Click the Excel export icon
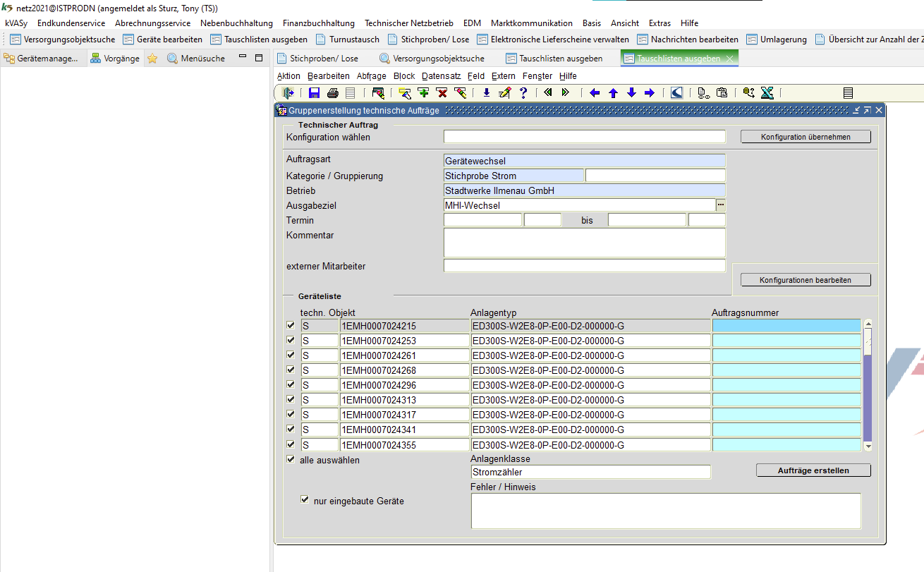This screenshot has height=572, width=924. click(767, 92)
